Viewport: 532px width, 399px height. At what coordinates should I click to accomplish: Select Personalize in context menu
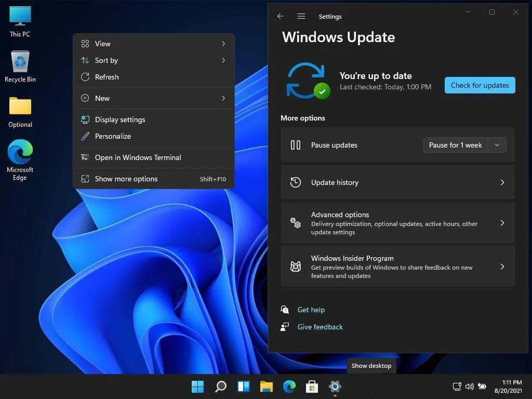[154, 137]
